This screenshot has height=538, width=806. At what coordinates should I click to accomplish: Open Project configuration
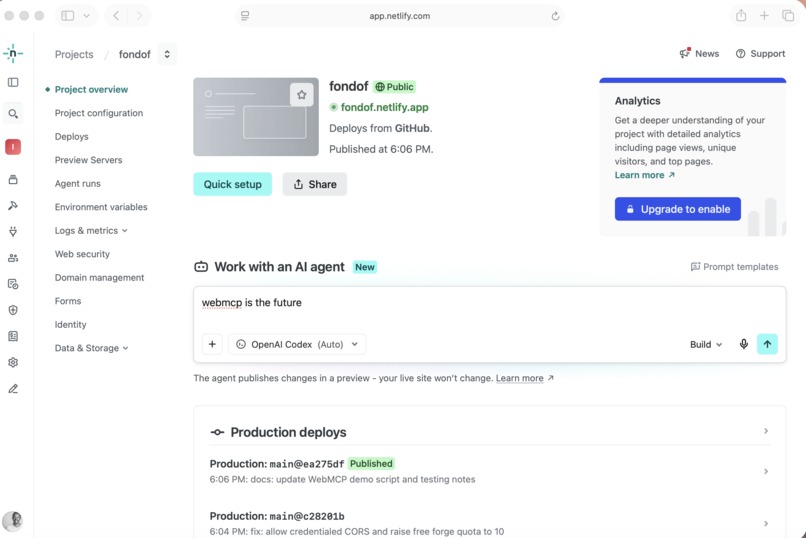coord(99,113)
